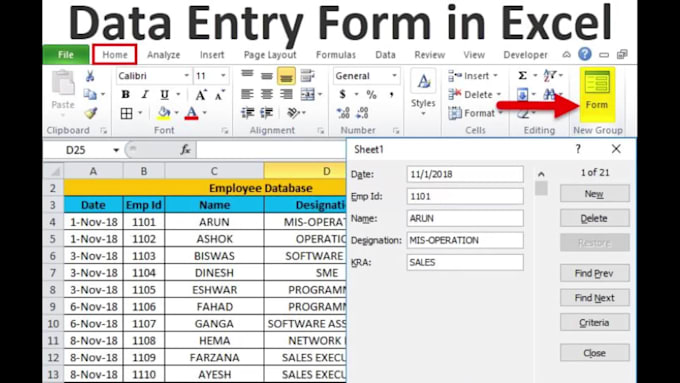The height and width of the screenshot is (383, 680).
Task: Center text horizontally
Action: point(267,94)
